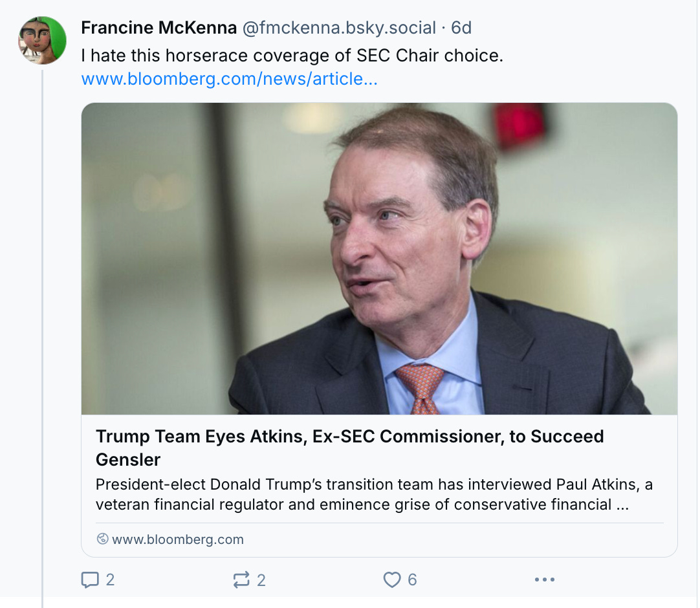Open Francine McKenna's profile avatar
The height and width of the screenshot is (608, 700).
click(42, 40)
